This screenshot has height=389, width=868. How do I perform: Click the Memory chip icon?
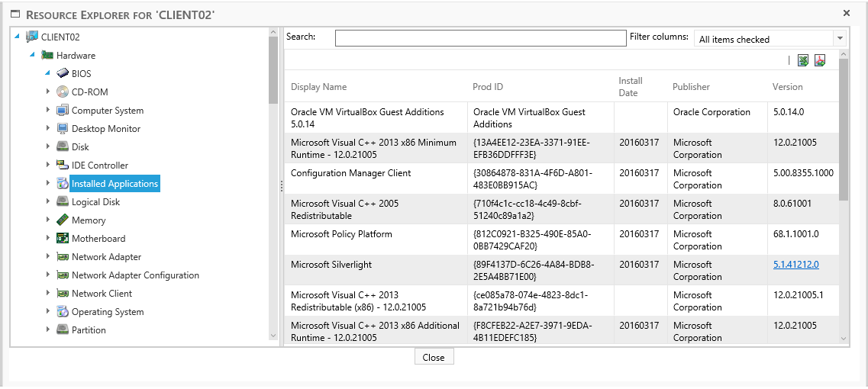63,220
